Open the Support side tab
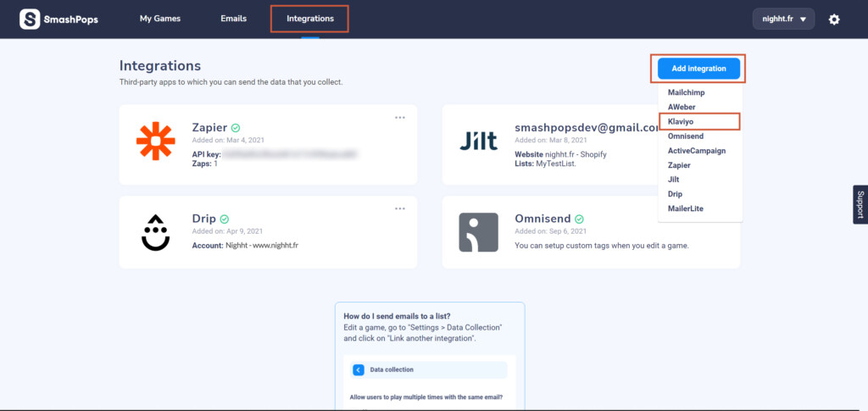Image resolution: width=868 pixels, height=411 pixels. pyautogui.click(x=860, y=205)
